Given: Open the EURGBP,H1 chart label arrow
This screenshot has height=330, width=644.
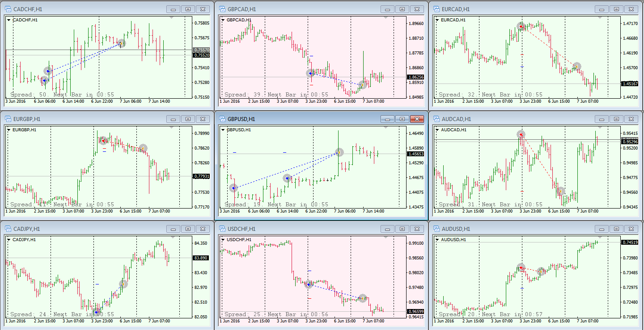Looking at the screenshot, I should click(9, 129).
